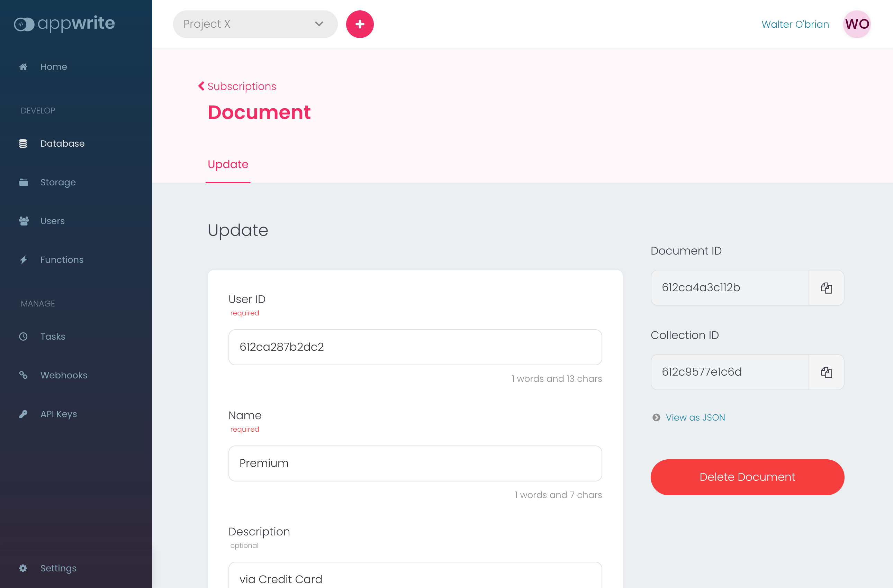Click the MANAGE section label
The width and height of the screenshot is (893, 588).
(x=38, y=304)
